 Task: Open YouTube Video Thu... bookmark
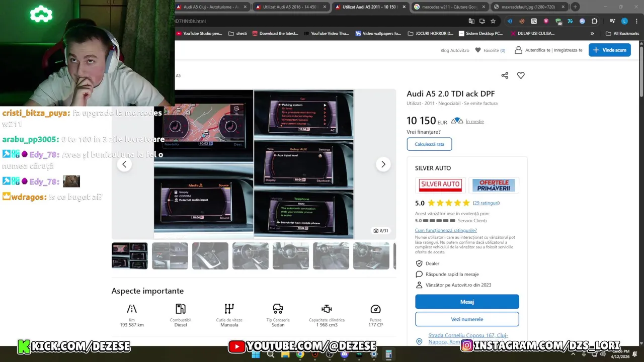coord(327,34)
